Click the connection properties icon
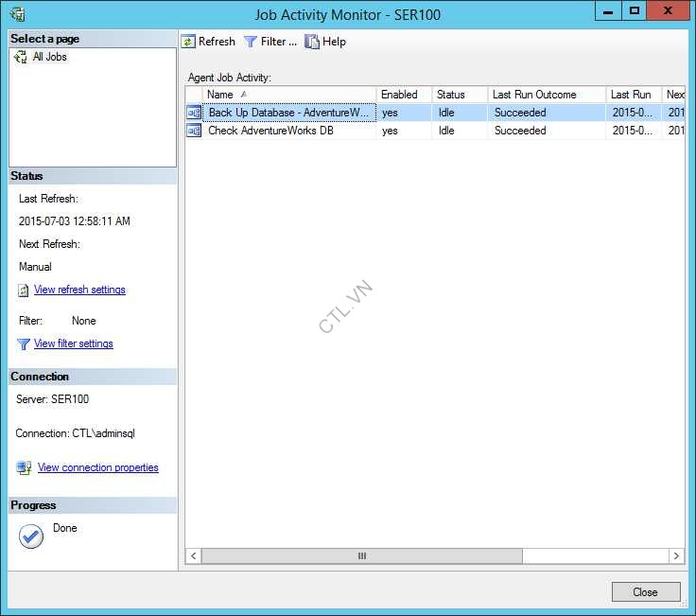The height and width of the screenshot is (616, 696). tap(25, 467)
